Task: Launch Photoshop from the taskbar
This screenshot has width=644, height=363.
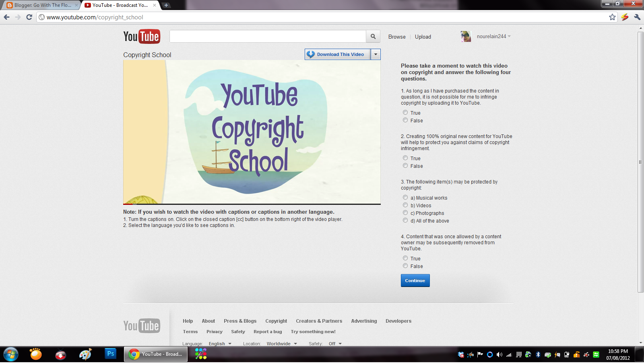Action: point(110,354)
